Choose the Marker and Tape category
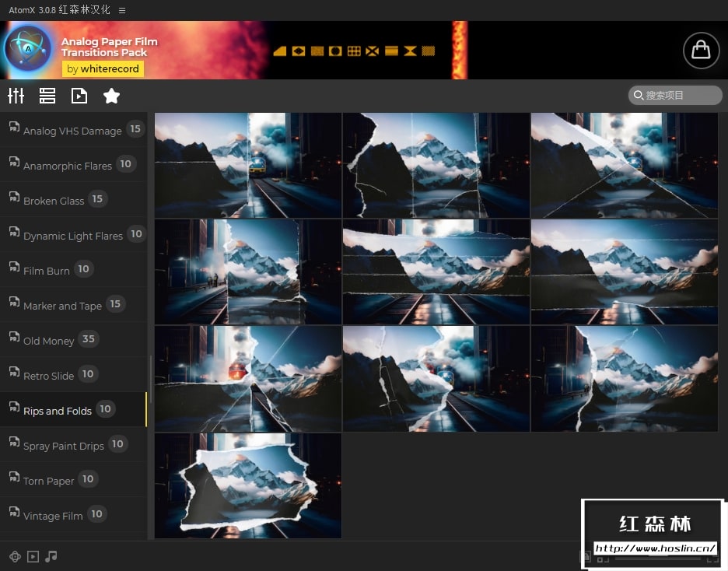728x571 pixels. click(x=73, y=305)
